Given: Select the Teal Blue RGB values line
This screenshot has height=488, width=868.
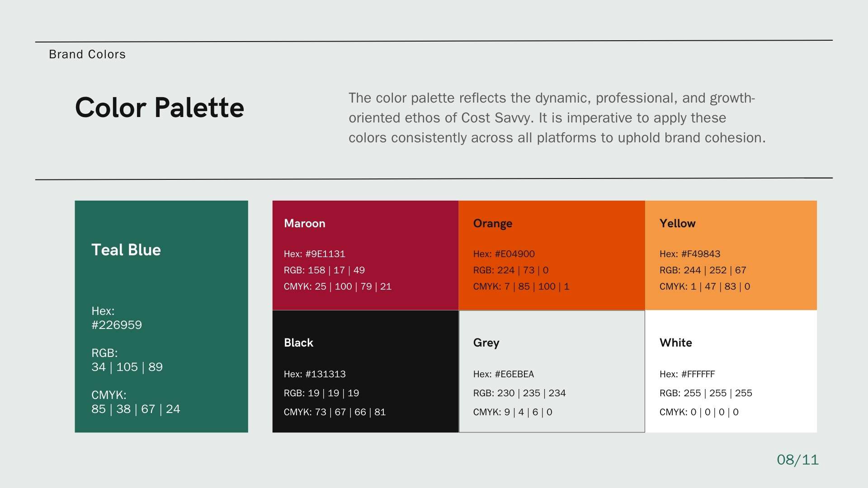Looking at the screenshot, I should pos(127,367).
